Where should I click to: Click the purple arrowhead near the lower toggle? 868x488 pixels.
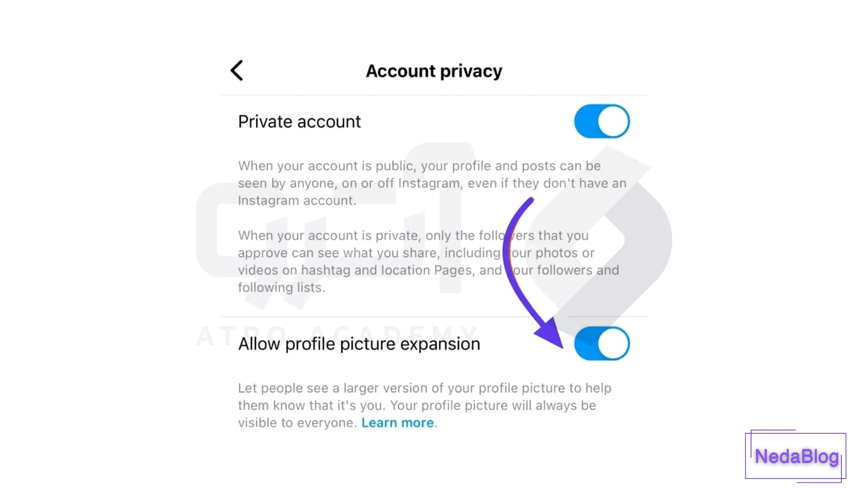pyautogui.click(x=552, y=333)
